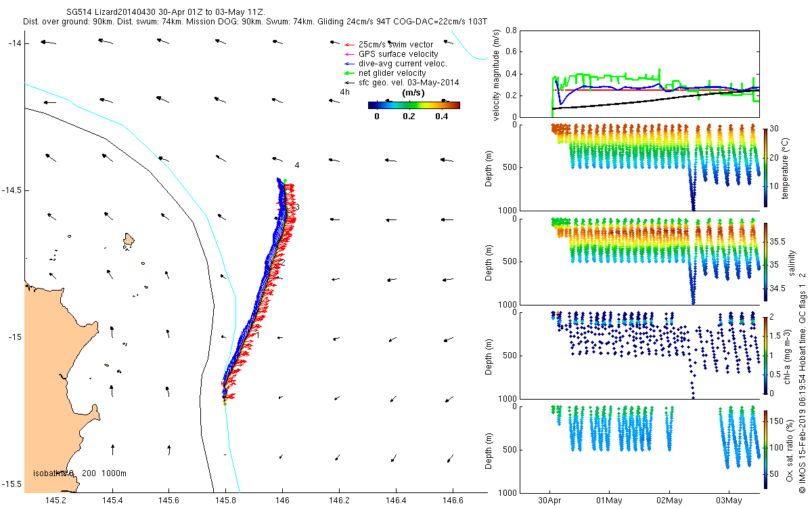The image size is (812, 508).
Task: Click the '145.2' longitude tick
Action: click(55, 501)
